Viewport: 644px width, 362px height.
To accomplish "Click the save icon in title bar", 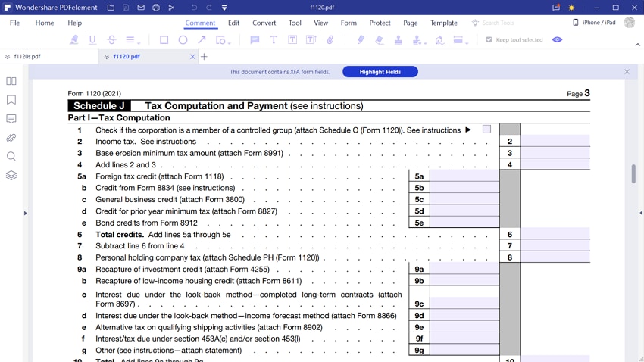I will pos(126,8).
